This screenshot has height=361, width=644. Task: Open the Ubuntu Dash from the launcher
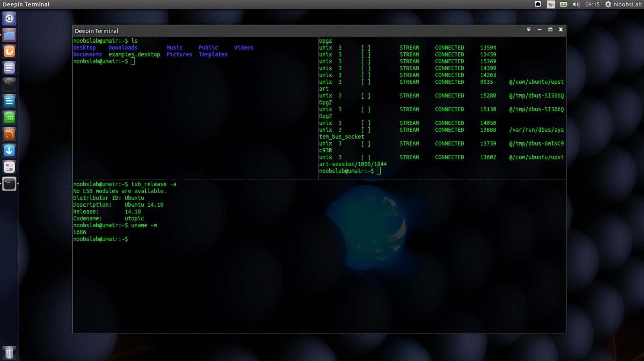pyautogui.click(x=9, y=19)
